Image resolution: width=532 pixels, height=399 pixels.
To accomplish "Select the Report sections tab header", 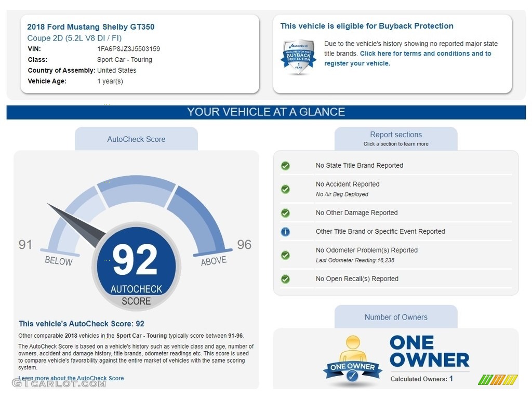I will point(396,139).
